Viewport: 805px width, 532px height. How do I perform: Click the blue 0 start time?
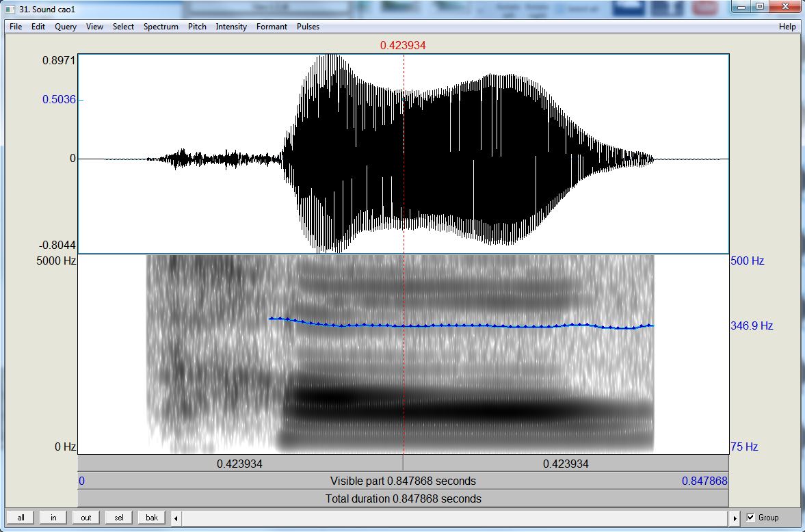pyautogui.click(x=81, y=481)
